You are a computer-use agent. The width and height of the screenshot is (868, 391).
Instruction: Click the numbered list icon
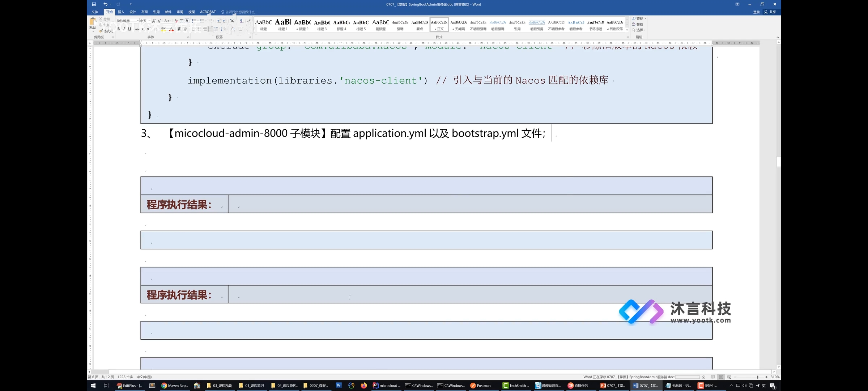(202, 21)
